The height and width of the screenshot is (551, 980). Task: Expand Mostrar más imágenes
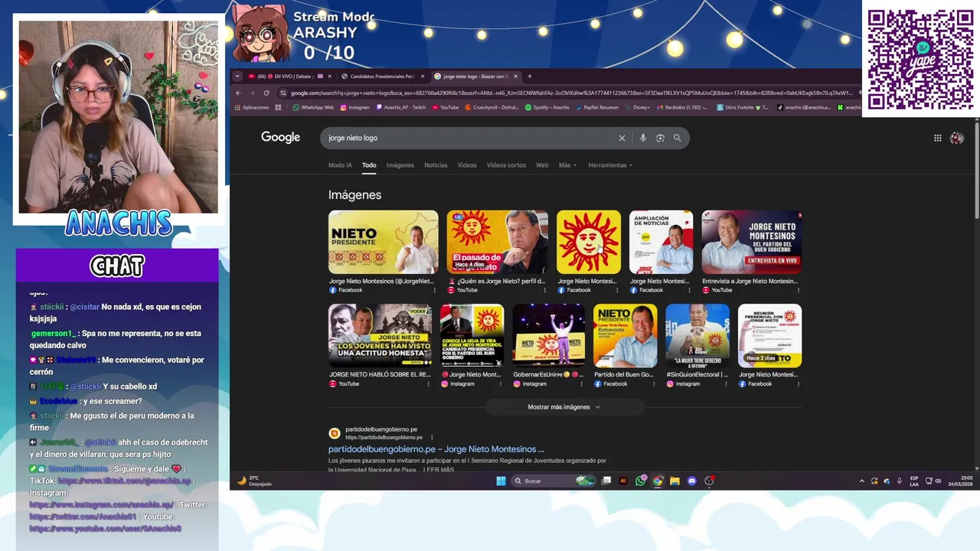tap(563, 407)
